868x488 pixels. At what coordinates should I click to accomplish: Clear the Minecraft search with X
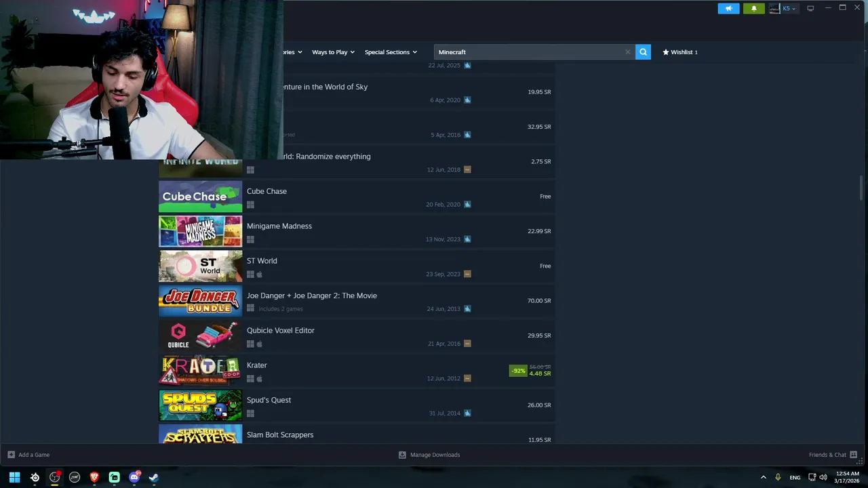627,52
